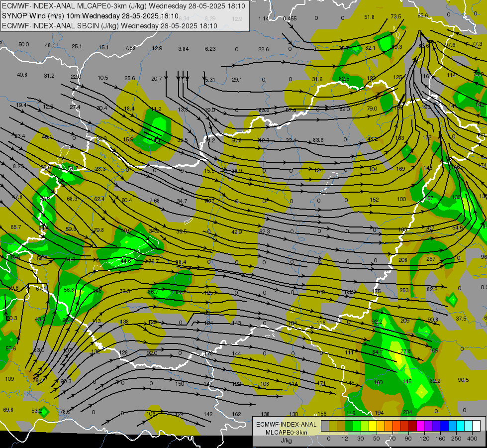Image resolution: width=487 pixels, height=448 pixels.
Task: Click the SBCIN header line
Action: click(109, 26)
